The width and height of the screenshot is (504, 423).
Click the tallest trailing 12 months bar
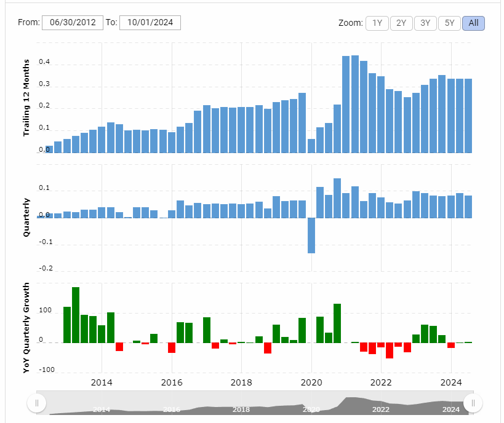pyautogui.click(x=355, y=104)
